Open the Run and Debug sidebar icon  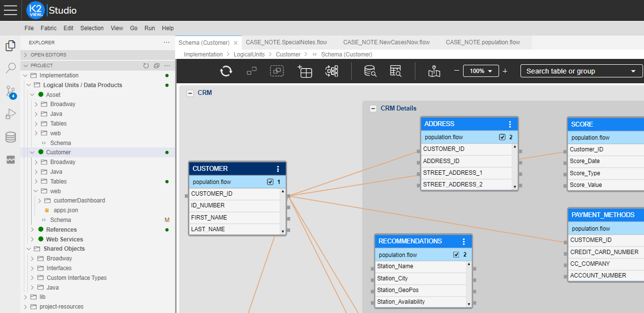pyautogui.click(x=11, y=114)
